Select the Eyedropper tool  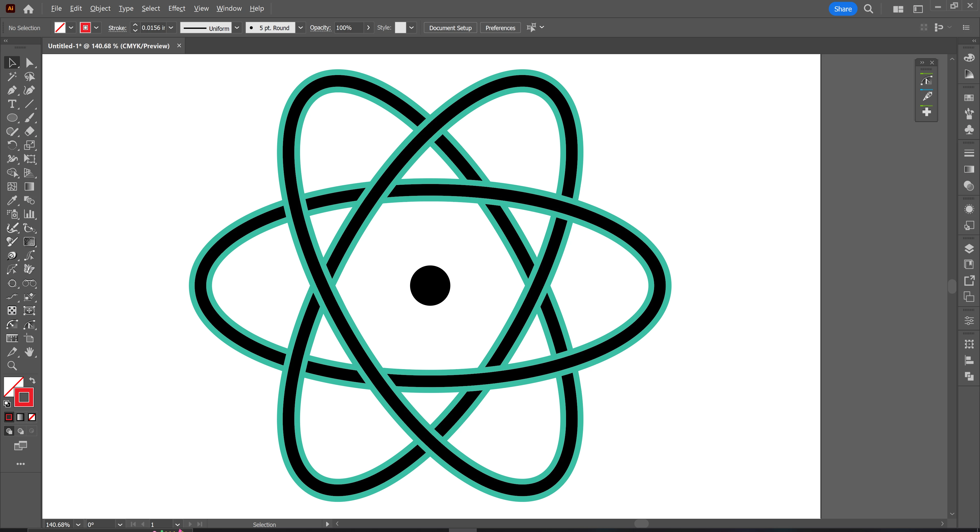click(12, 201)
